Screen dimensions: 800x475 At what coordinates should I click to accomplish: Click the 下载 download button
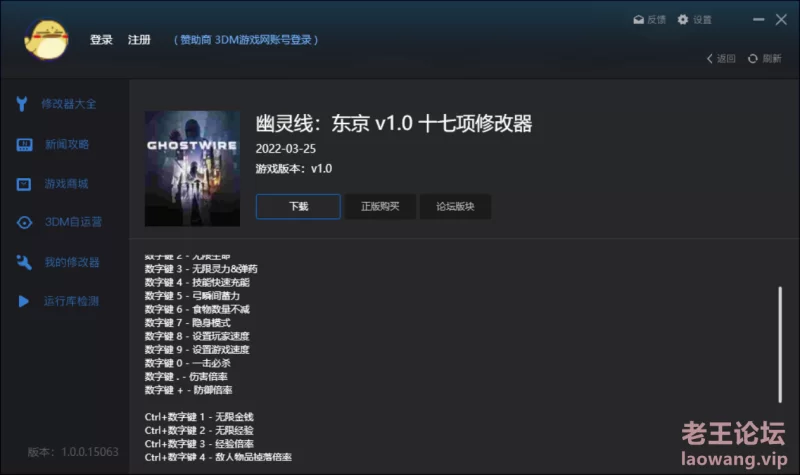point(298,207)
